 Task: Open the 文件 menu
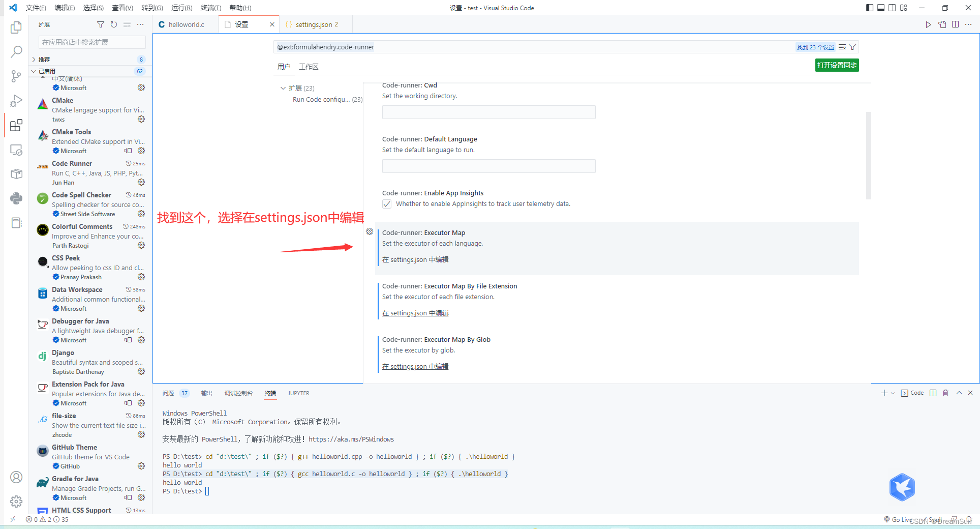coord(36,8)
